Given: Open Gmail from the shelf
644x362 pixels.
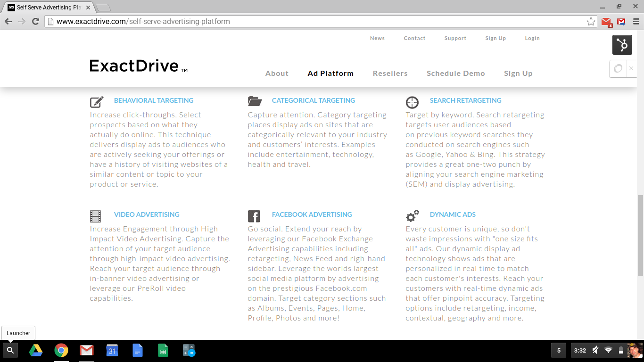Looking at the screenshot, I should [87, 350].
